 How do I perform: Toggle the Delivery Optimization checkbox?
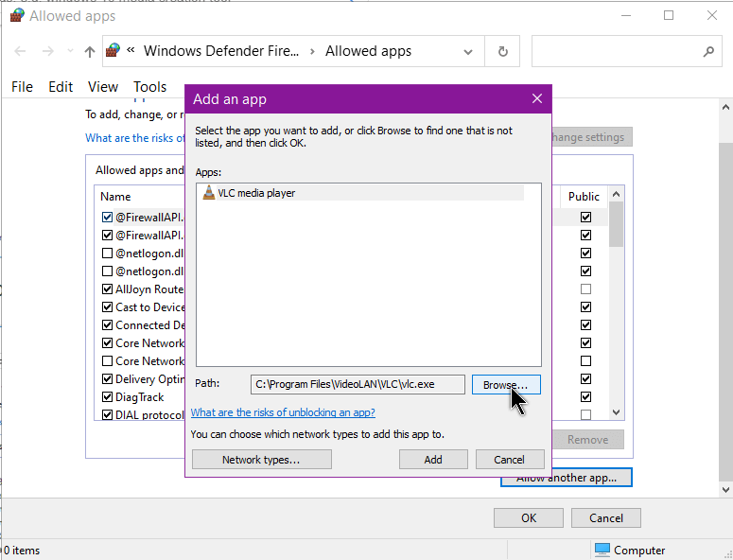(x=107, y=379)
